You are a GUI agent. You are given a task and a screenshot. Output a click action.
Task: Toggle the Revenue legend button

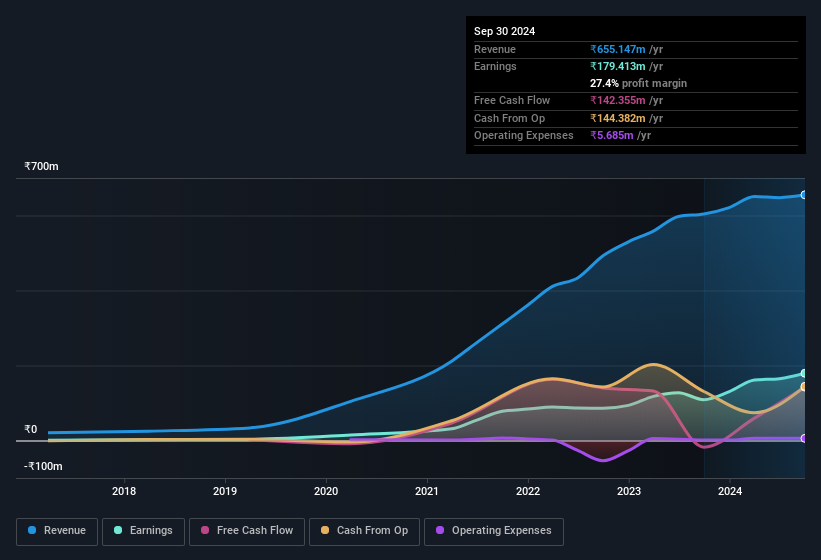point(57,531)
